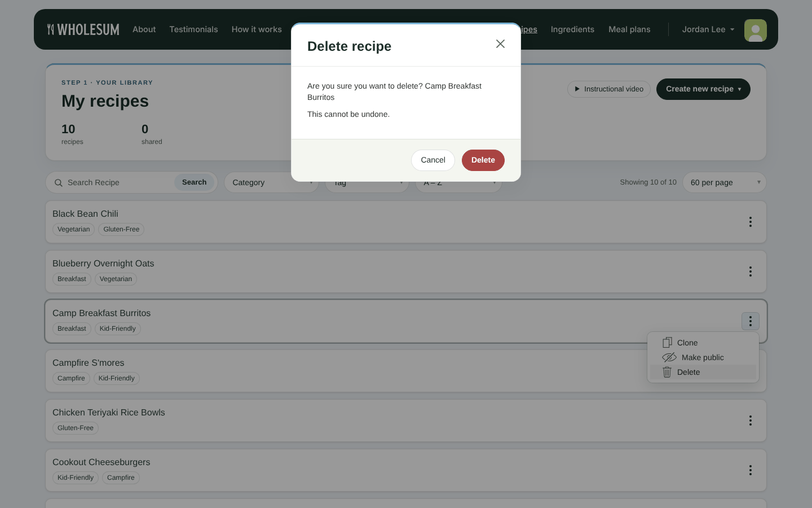Expand the Jordan Lee account menu
The image size is (812, 508).
pos(708,29)
